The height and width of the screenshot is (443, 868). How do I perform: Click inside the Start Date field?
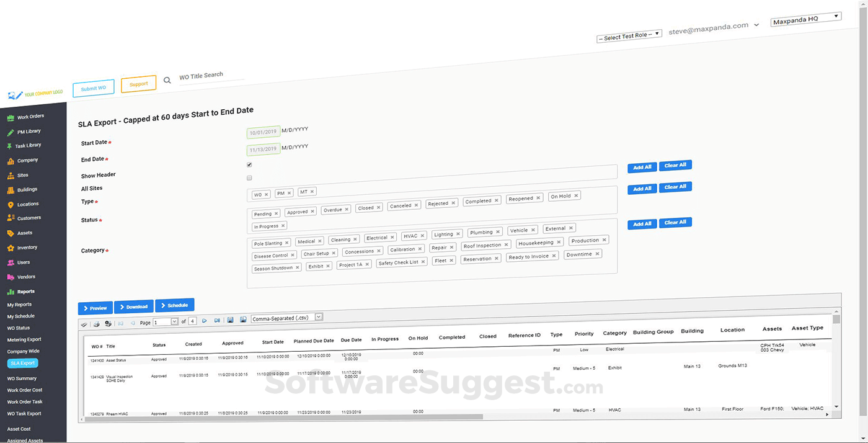click(x=263, y=132)
